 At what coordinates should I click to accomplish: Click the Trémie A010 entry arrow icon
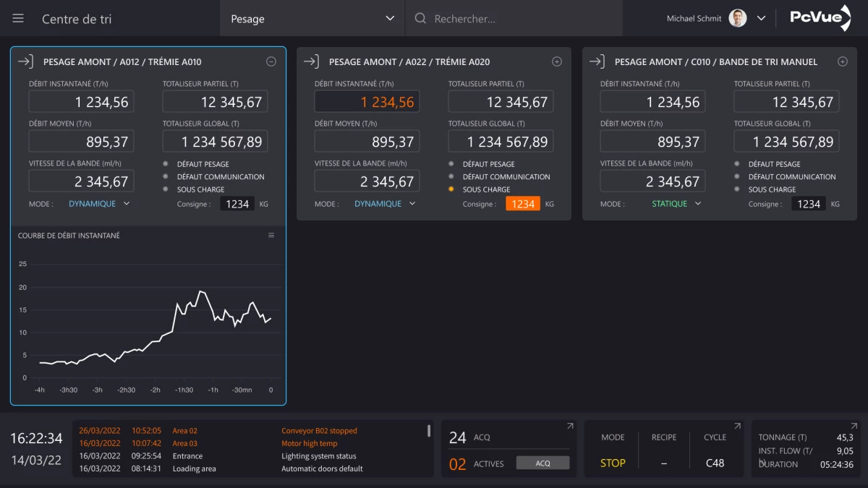point(25,62)
